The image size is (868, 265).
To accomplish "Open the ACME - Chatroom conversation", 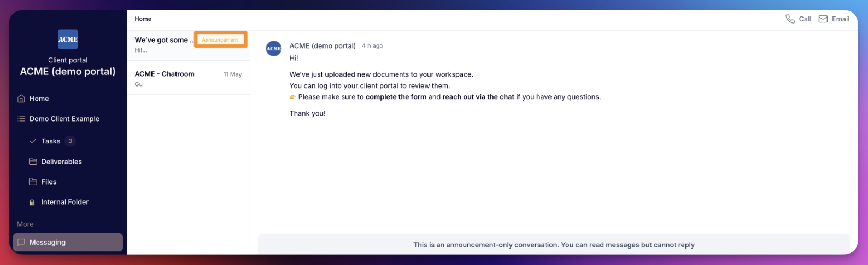I will pyautogui.click(x=189, y=78).
